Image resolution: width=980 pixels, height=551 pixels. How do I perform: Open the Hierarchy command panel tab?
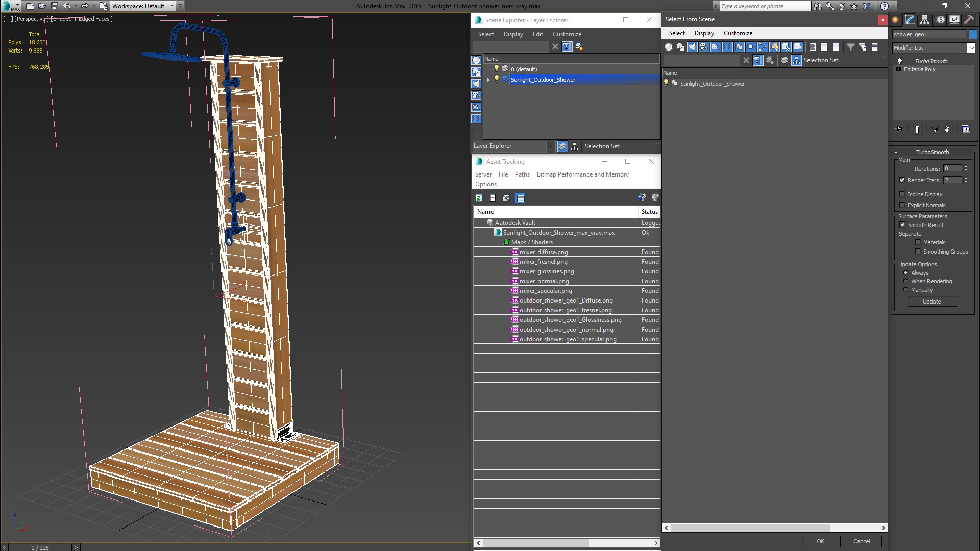pyautogui.click(x=924, y=20)
